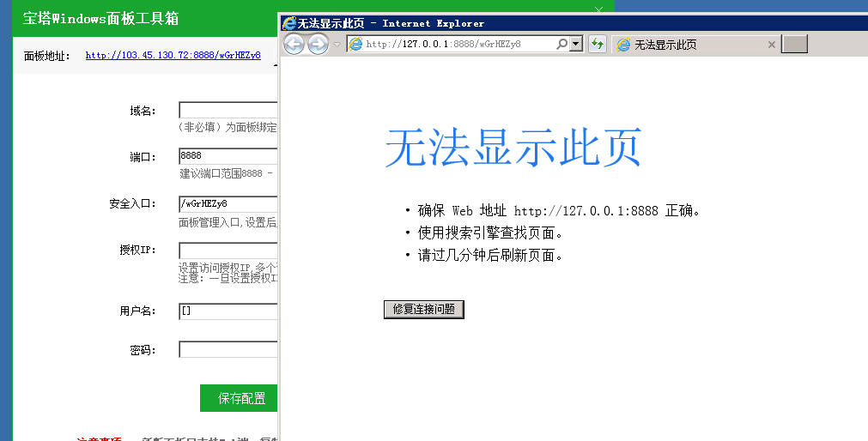Screen dimensions: 868x441
Task: Click the 用户名 input field
Action: click(x=228, y=311)
